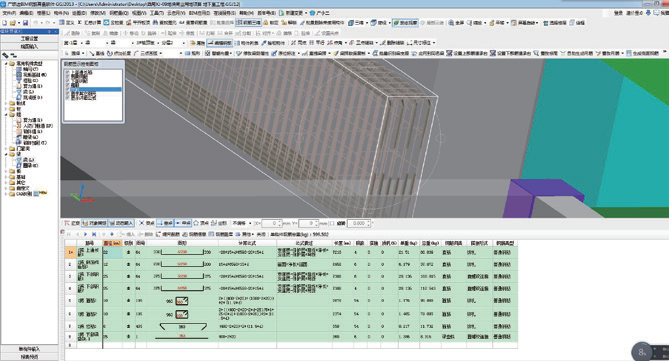The height and width of the screenshot is (361, 669).
Task: Open 选择楼层 (select floor) tool
Action: coord(555,23)
